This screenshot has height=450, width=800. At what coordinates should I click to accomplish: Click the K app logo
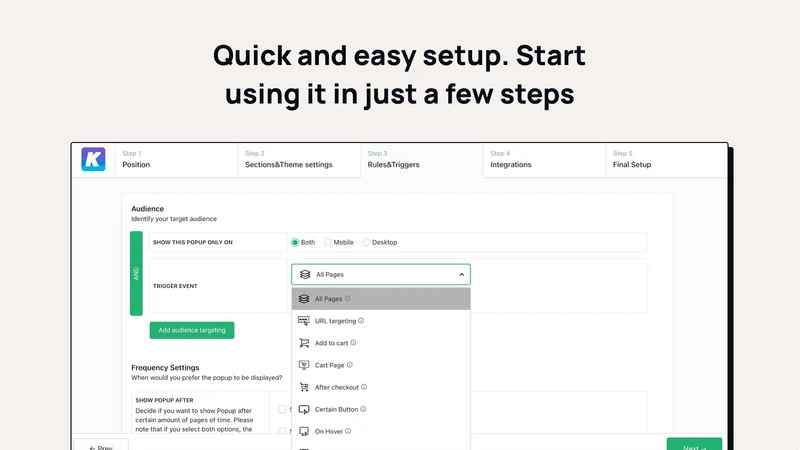click(x=93, y=159)
